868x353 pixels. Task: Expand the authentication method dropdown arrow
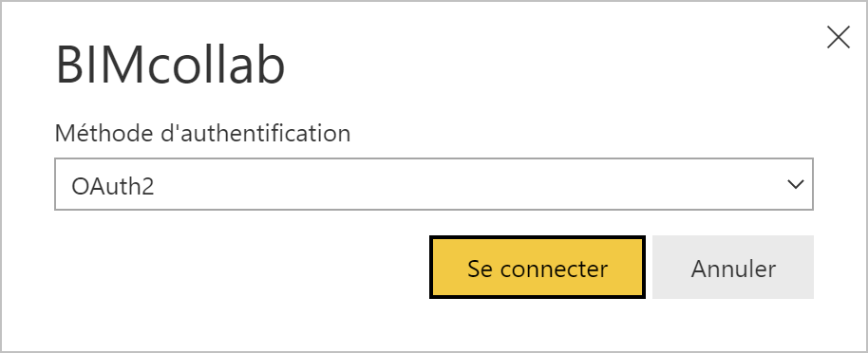796,184
